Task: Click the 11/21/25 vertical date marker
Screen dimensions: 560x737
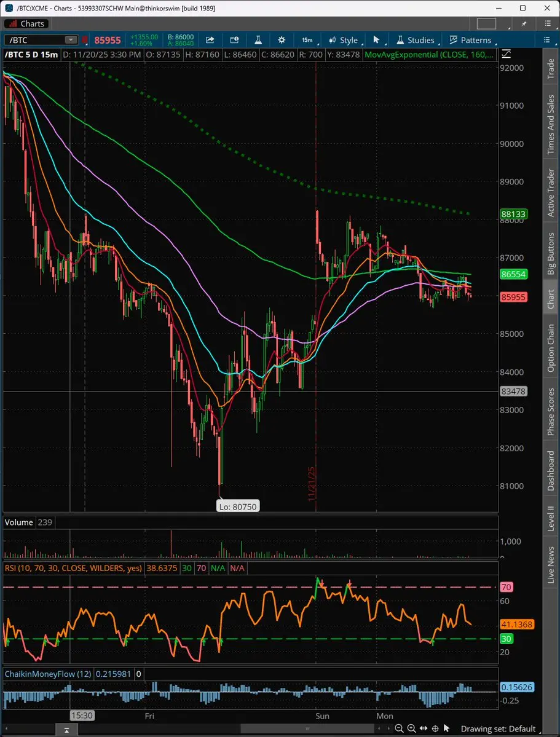Action: click(x=311, y=484)
